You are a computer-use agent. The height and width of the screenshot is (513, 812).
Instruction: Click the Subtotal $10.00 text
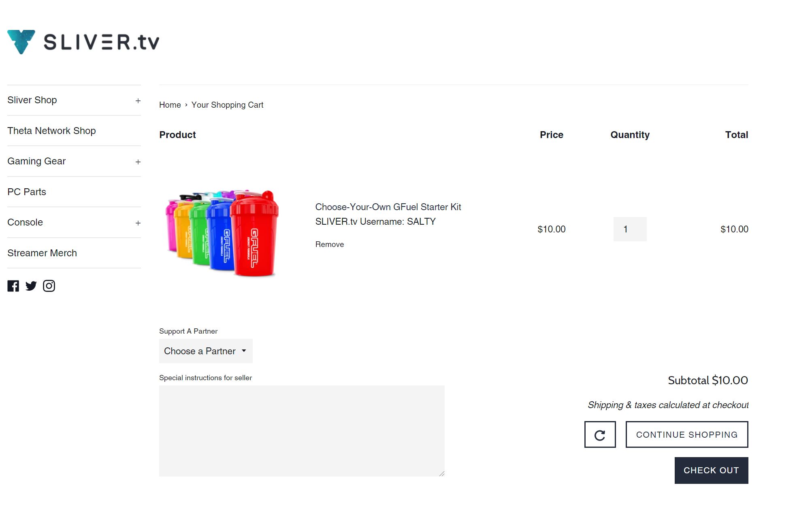pos(708,380)
